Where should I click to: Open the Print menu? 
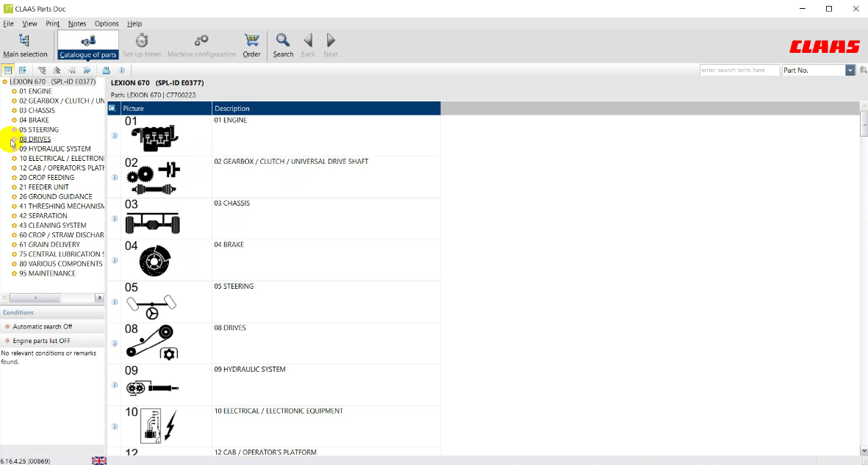53,24
